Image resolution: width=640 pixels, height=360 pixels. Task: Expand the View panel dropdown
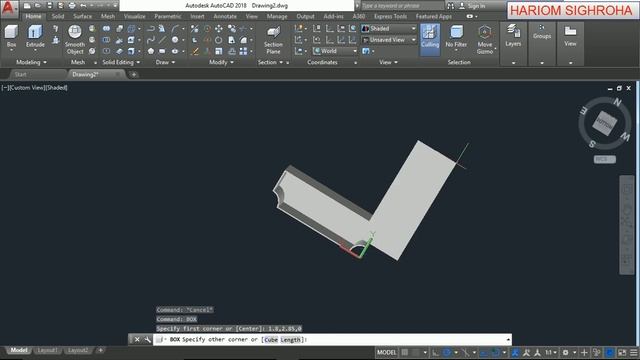[388, 62]
